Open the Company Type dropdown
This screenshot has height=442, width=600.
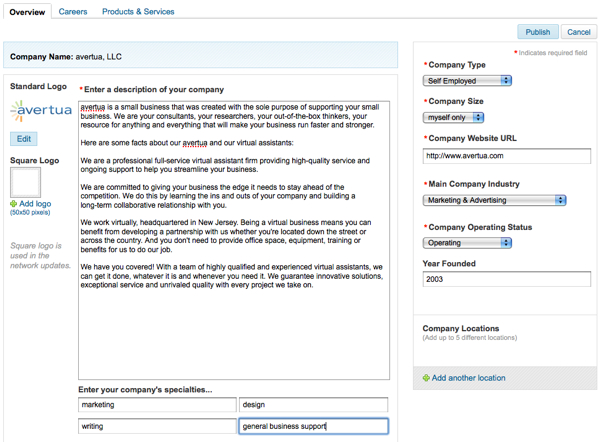tap(468, 81)
